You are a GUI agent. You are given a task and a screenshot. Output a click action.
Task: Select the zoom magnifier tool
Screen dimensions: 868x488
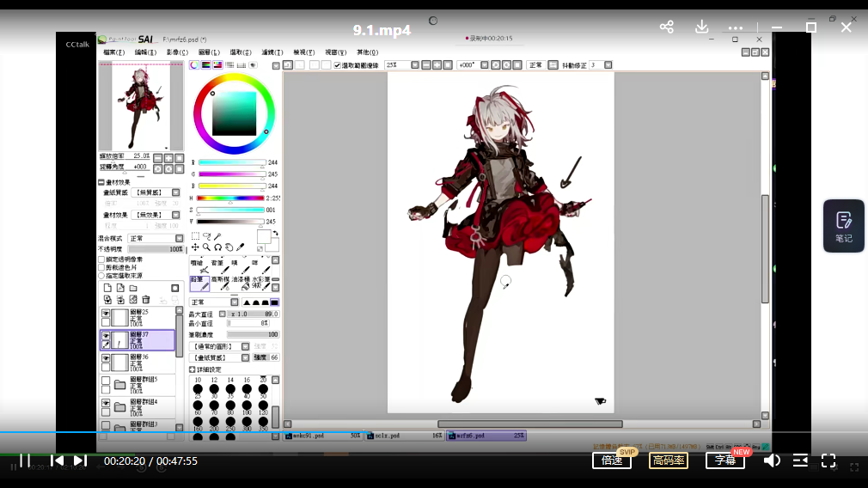(x=206, y=247)
